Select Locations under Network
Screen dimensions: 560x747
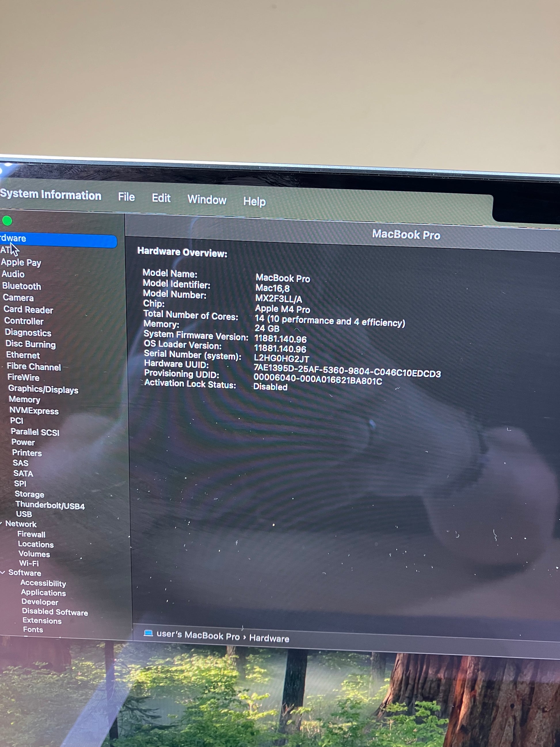coord(36,544)
